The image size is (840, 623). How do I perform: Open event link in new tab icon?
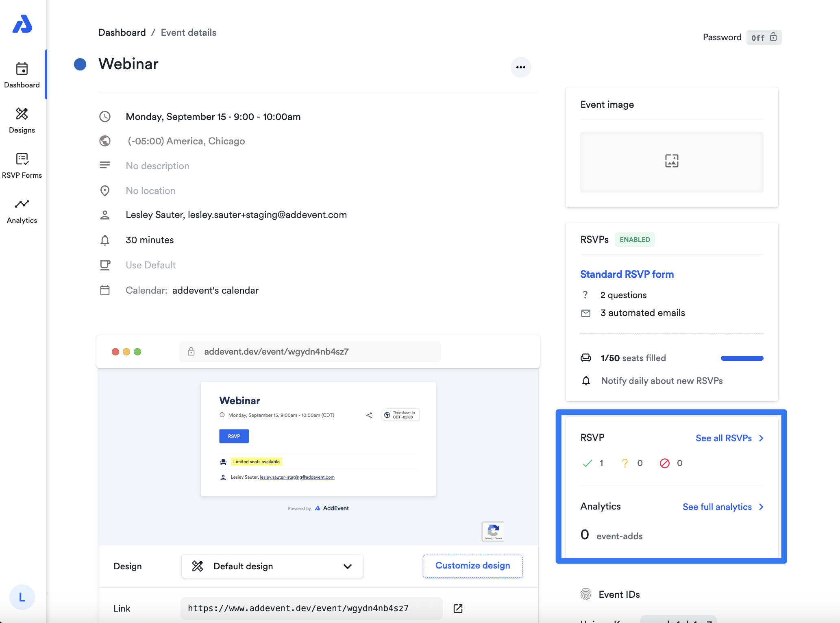(458, 608)
